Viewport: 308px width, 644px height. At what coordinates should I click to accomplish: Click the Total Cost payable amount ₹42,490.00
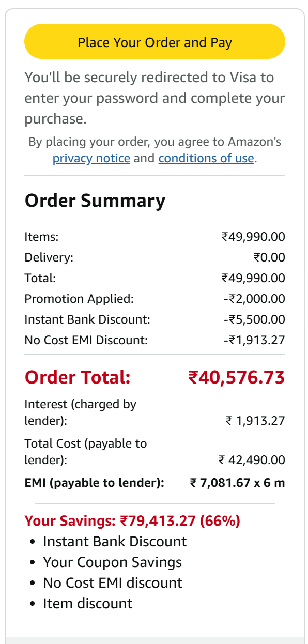[252, 460]
